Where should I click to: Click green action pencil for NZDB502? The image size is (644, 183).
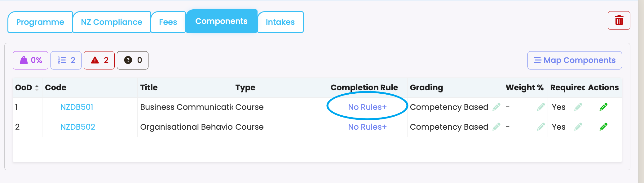(603, 127)
